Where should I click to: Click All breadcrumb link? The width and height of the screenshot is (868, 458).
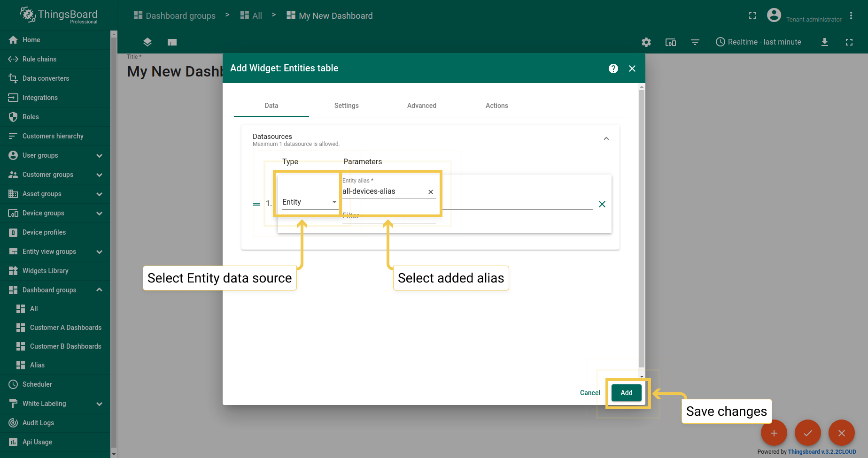tap(251, 15)
